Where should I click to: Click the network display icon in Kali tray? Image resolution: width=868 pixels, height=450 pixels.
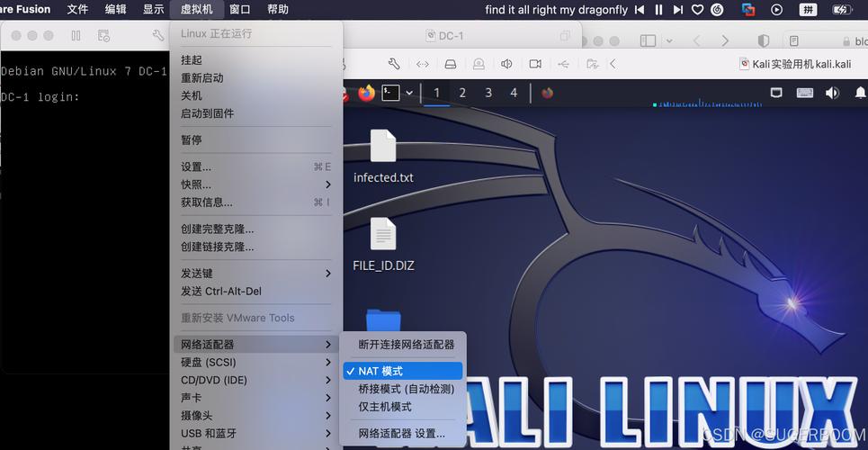776,93
